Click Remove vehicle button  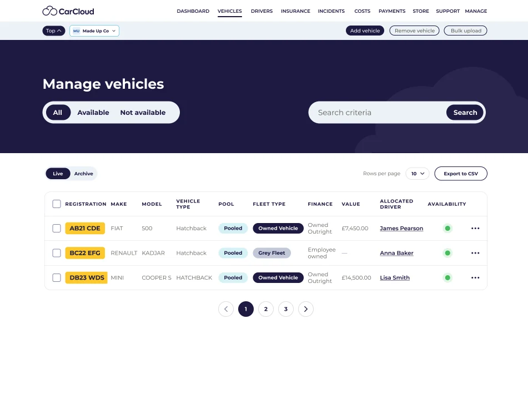(x=415, y=31)
